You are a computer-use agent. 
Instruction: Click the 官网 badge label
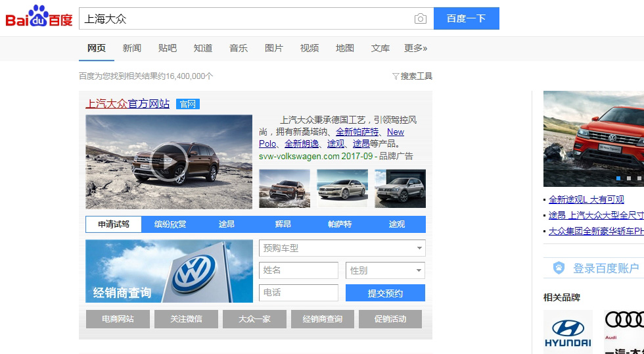[188, 104]
